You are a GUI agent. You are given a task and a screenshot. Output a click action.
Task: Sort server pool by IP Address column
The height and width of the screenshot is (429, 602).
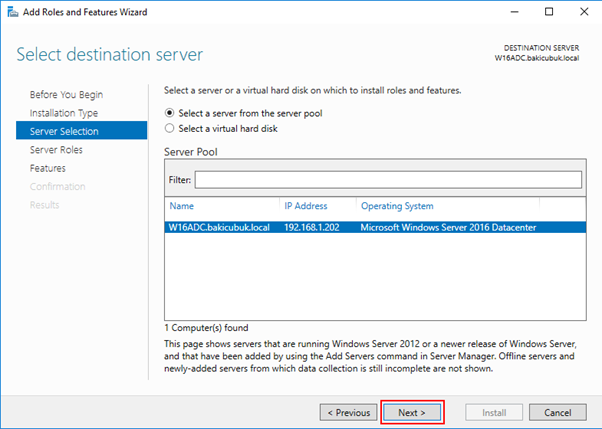click(x=306, y=206)
